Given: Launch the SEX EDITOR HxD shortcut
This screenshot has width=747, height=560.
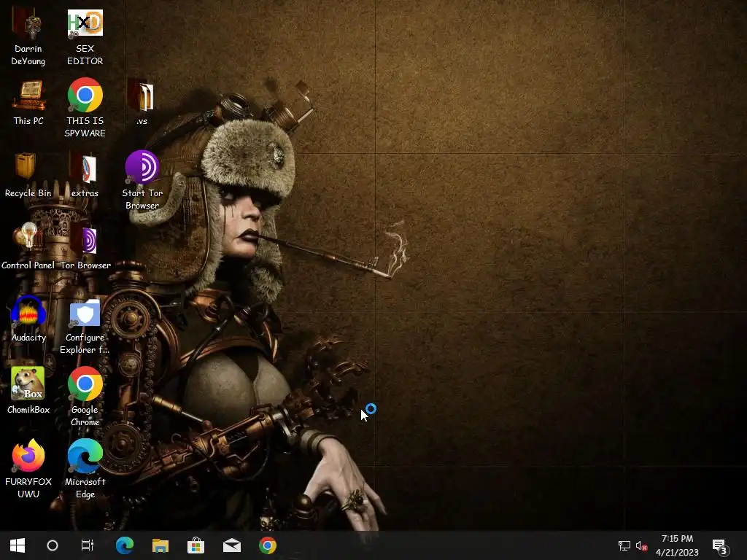Looking at the screenshot, I should click(x=85, y=38).
